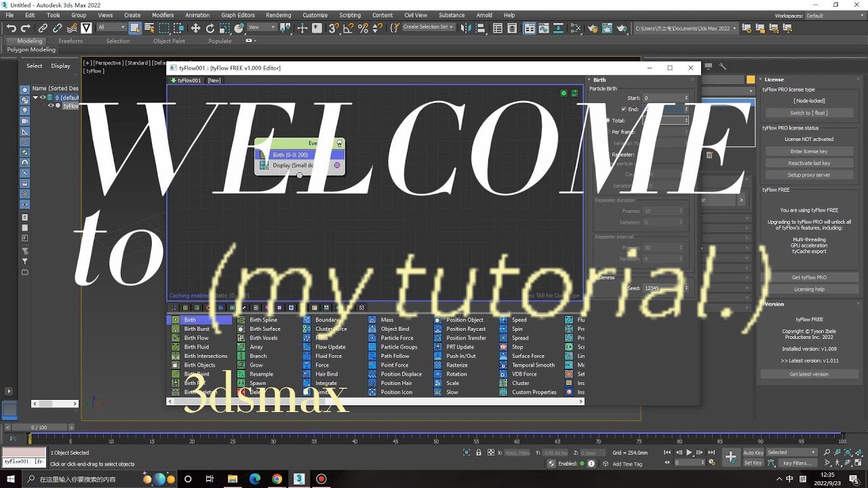Viewport: 868px width, 488px height.
Task: Click the Mirror tool icon
Action: pyautogui.click(x=465, y=28)
